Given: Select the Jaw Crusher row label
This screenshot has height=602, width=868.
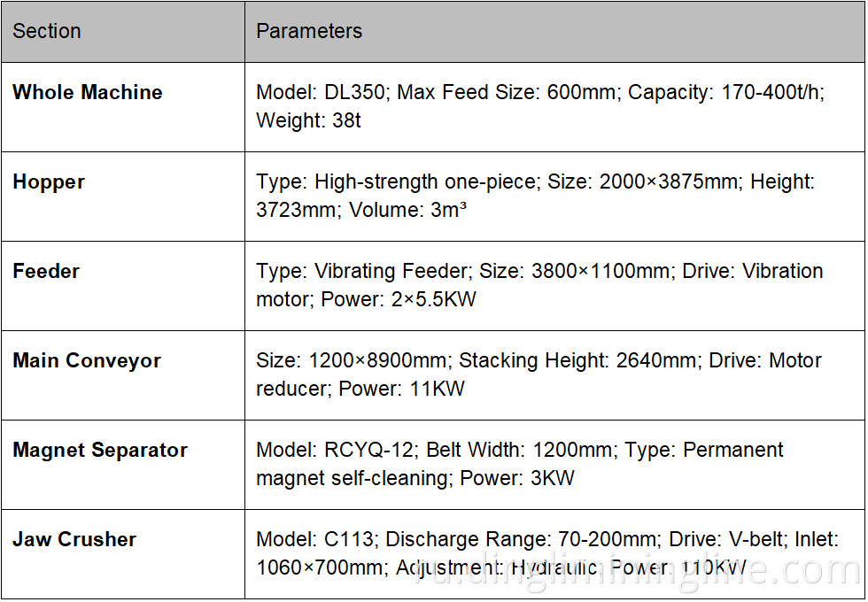Looking at the screenshot, I should (74, 539).
